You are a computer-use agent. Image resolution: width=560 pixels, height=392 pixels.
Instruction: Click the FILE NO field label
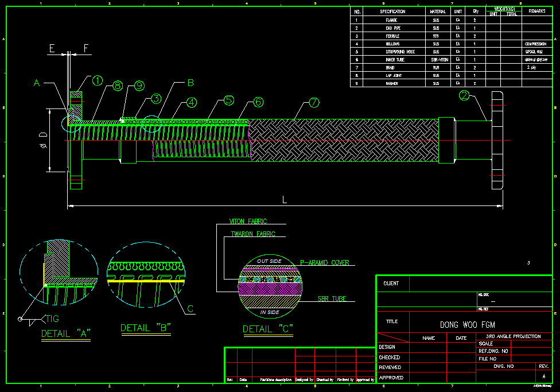click(488, 358)
